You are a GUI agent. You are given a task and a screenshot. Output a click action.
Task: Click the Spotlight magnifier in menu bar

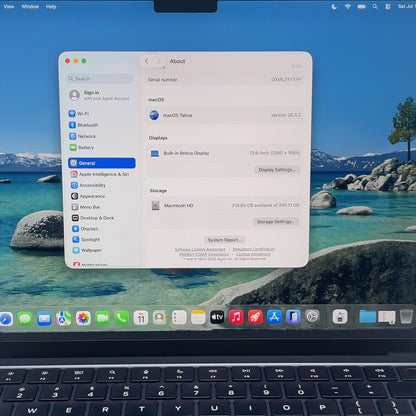click(x=375, y=6)
